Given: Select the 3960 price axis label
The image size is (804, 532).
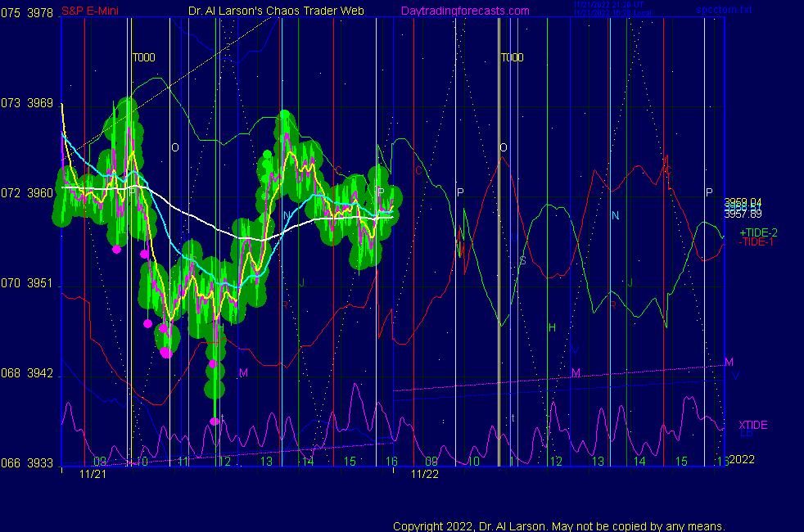Looking at the screenshot, I should 39,193.
